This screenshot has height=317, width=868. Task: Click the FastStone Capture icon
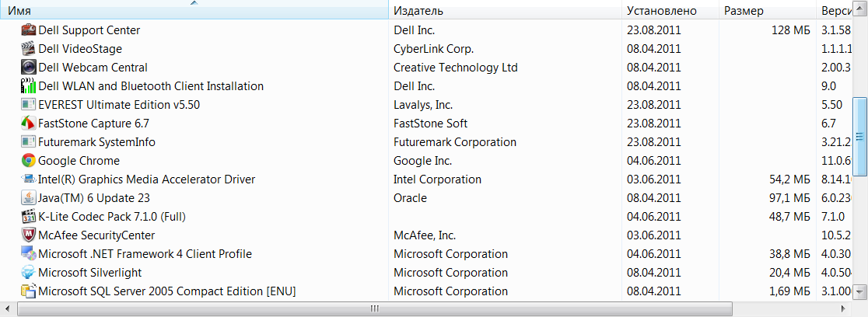tap(29, 124)
